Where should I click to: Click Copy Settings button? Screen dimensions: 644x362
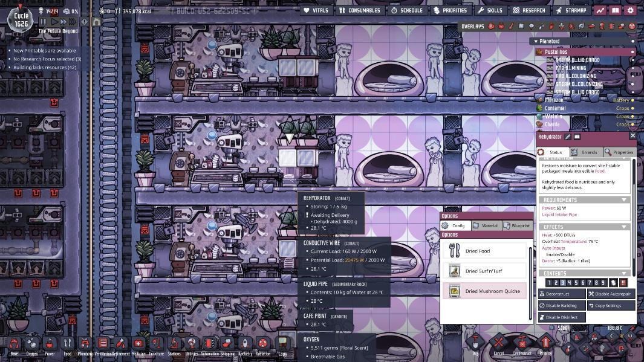coord(611,306)
